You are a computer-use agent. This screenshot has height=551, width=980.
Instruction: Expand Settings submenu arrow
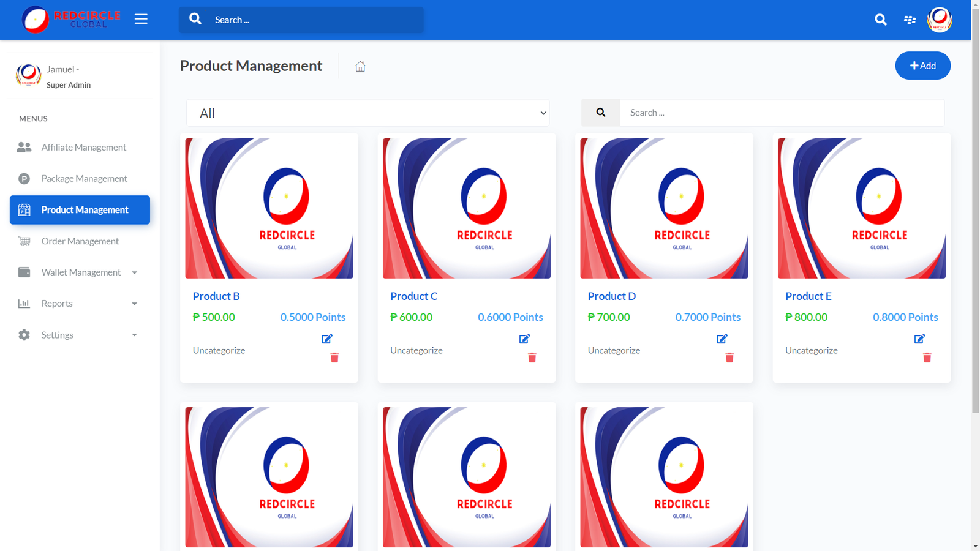135,335
